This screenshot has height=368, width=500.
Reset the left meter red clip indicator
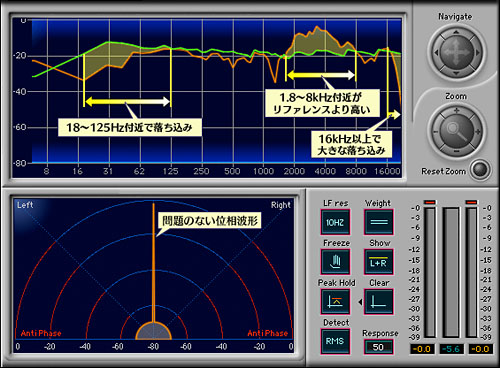(430, 202)
